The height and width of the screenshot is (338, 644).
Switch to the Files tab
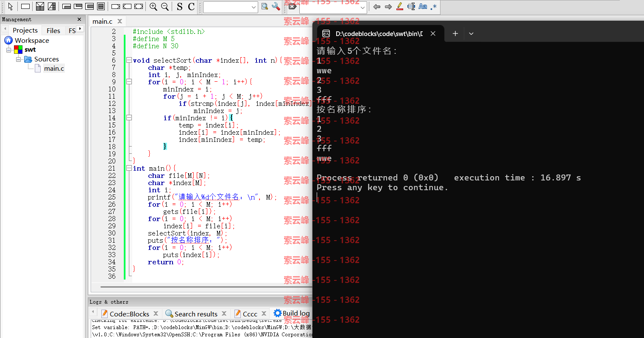click(53, 30)
